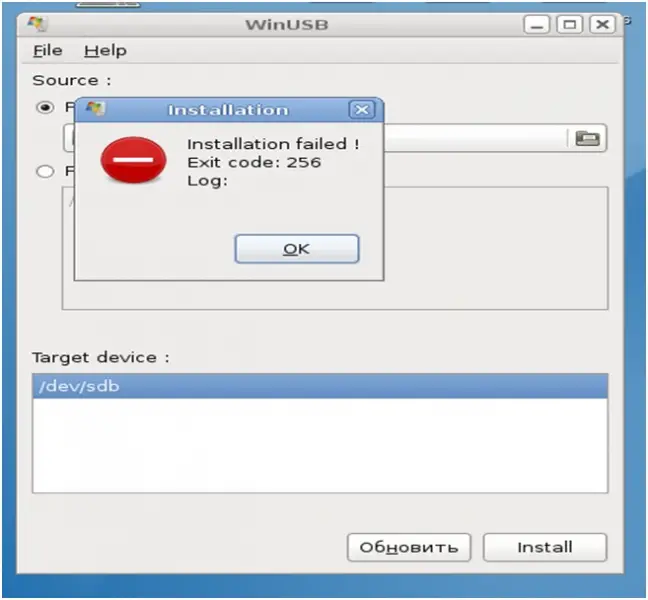Click the Target device label
This screenshot has height=600, width=648.
coord(101,357)
